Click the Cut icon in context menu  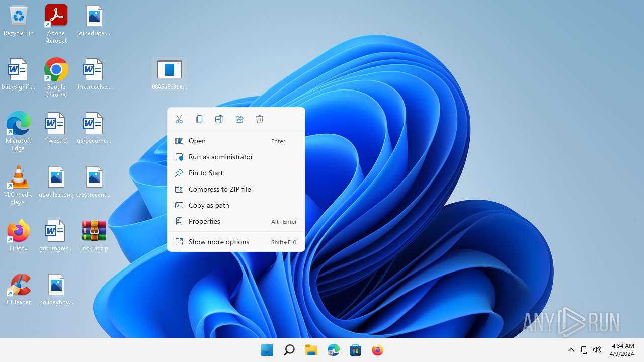pos(179,119)
